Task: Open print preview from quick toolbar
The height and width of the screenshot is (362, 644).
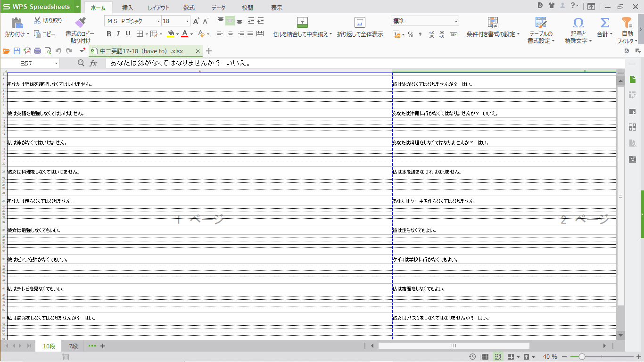Action: (x=48, y=51)
